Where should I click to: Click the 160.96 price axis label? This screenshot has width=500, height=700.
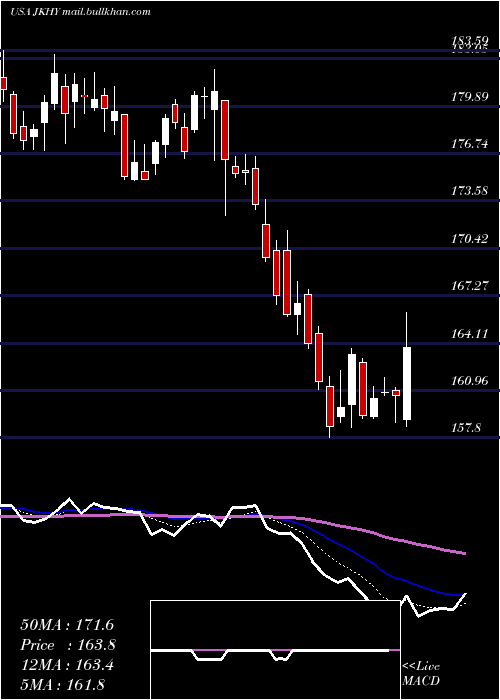coord(470,381)
